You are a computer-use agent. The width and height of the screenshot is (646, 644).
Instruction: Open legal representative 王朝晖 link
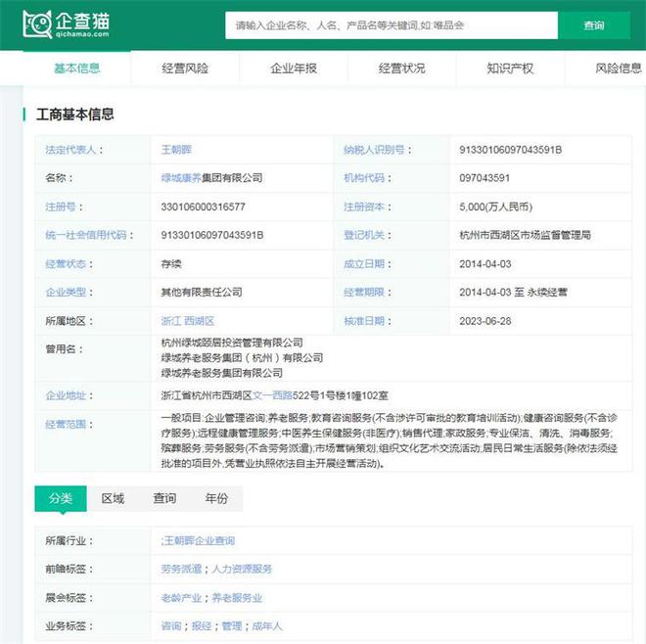pyautogui.click(x=176, y=149)
